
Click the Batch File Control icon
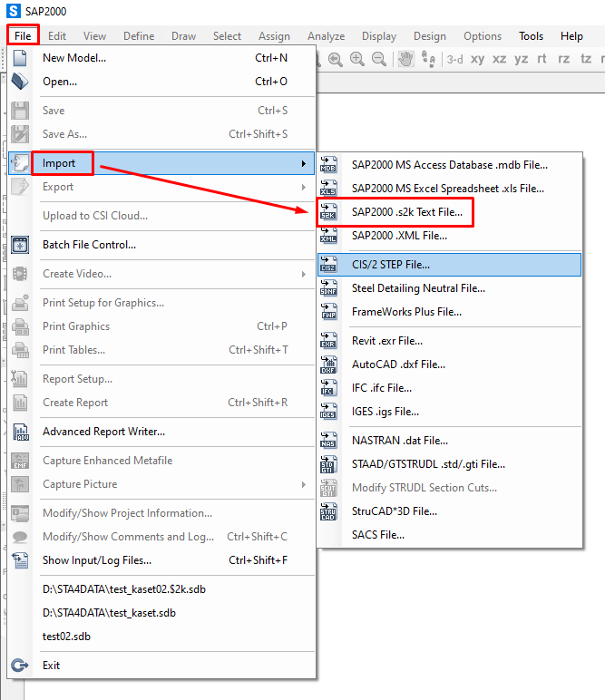click(20, 245)
